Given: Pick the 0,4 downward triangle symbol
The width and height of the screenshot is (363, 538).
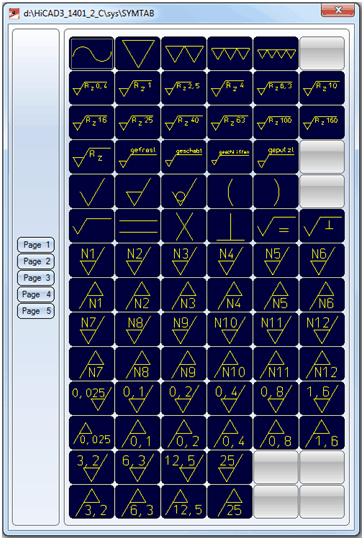Looking at the screenshot, I should [230, 398].
